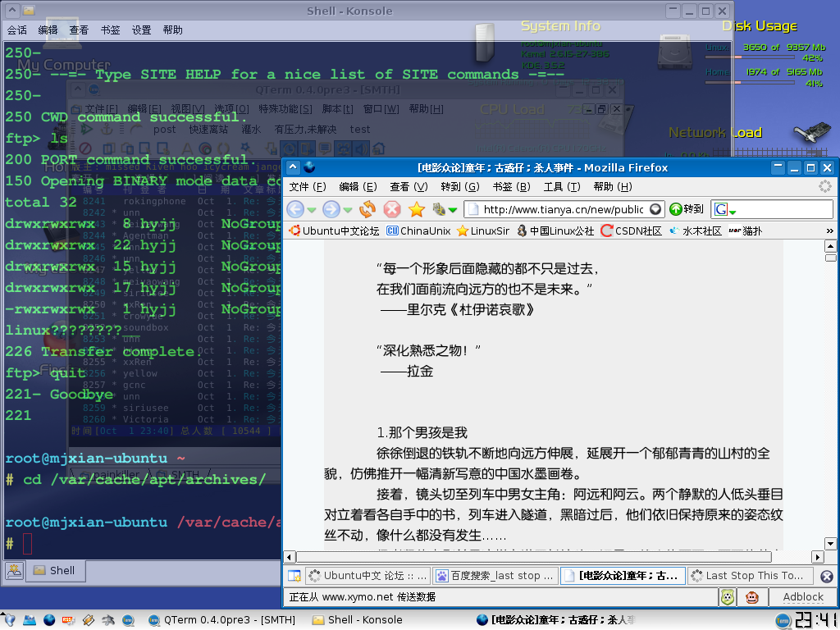Screen dimensions: 840x630
Task: Open the address bar history dropdown
Action: (655, 209)
